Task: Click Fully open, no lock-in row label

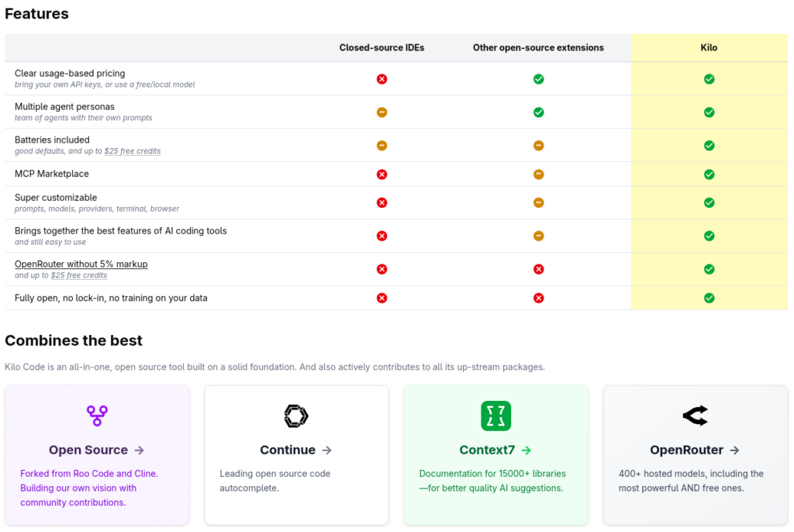Action: click(x=111, y=298)
